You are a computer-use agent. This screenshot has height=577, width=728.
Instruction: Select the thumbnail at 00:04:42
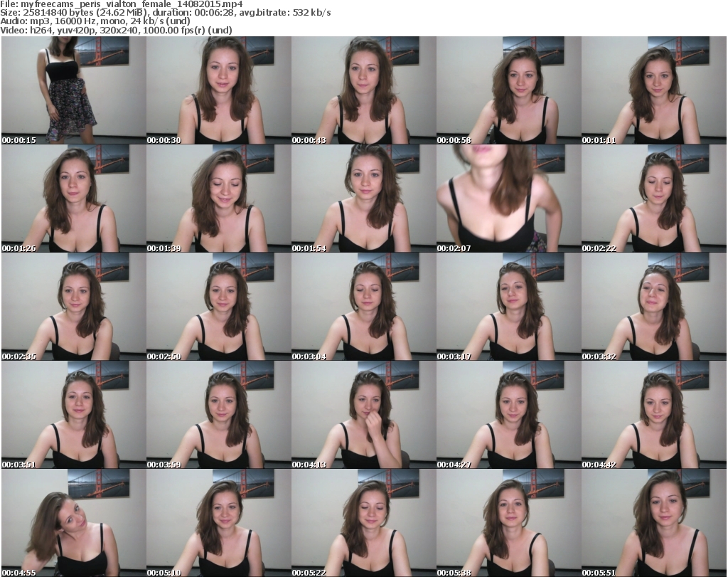[654, 415]
